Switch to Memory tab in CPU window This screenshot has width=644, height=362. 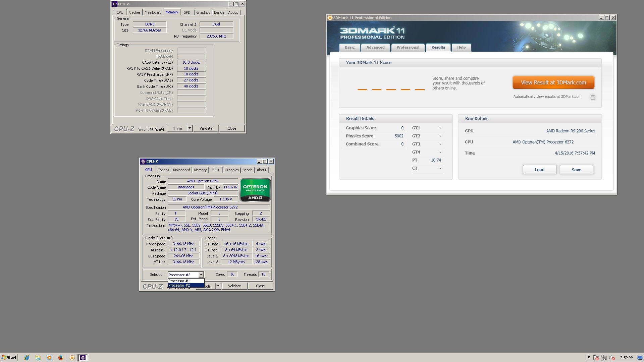click(x=200, y=170)
